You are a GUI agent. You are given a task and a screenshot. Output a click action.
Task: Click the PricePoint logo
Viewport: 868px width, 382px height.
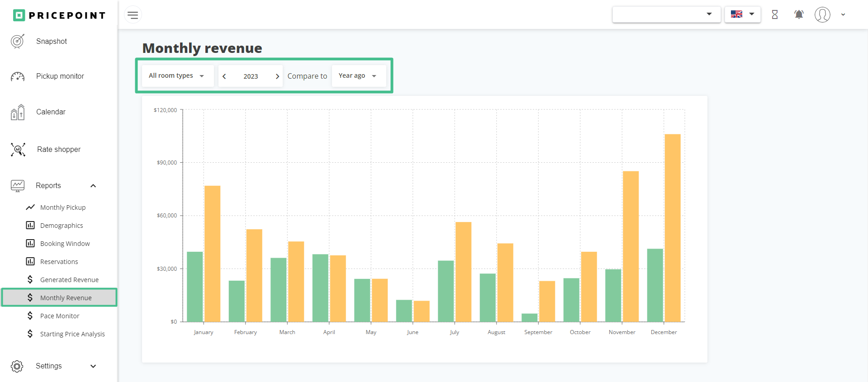click(59, 15)
